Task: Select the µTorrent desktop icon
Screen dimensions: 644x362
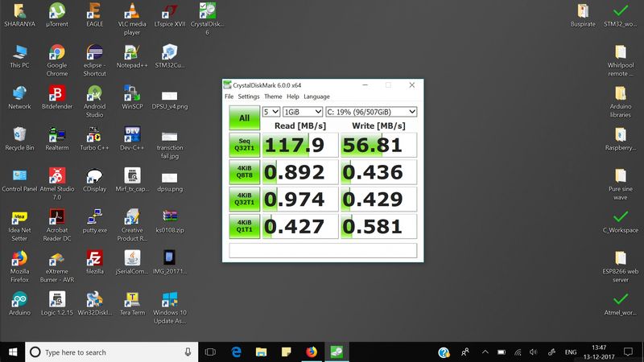Action: tap(57, 15)
